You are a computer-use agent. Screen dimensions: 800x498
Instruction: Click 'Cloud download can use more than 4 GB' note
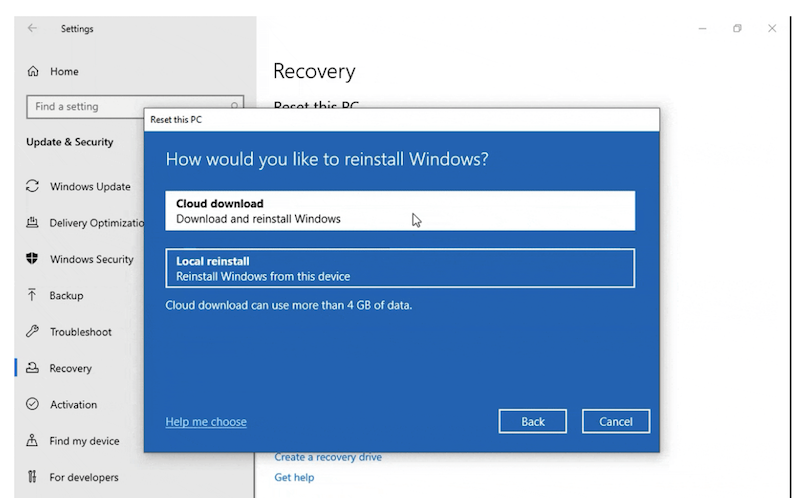point(289,305)
